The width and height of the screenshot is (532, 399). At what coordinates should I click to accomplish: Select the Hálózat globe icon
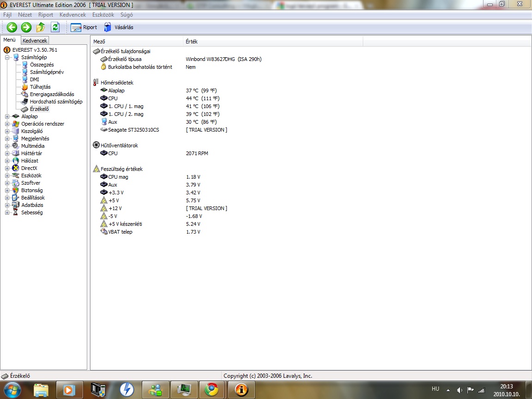(x=16, y=161)
